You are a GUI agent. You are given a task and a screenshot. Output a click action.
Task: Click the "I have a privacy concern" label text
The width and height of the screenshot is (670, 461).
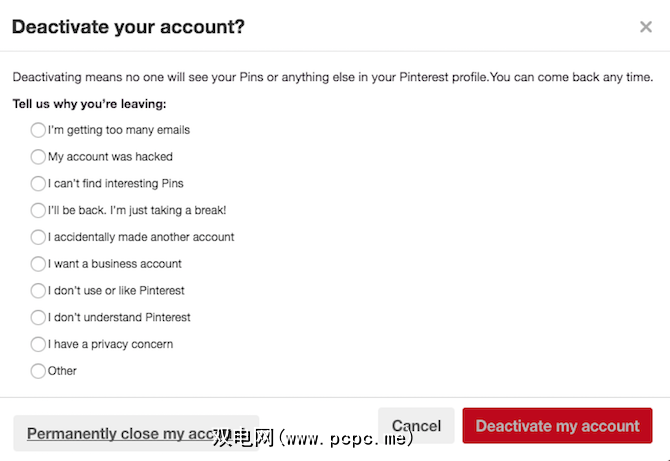[x=110, y=344]
